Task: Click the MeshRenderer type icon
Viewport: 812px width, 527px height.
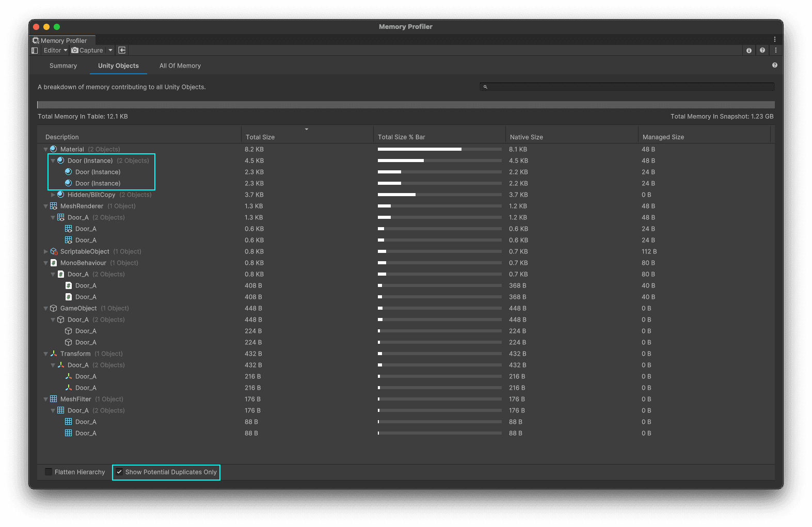Action: (54, 206)
